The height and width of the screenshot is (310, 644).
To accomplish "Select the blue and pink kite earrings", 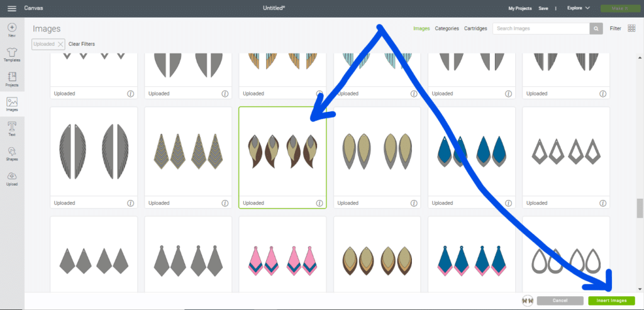I will coord(472,255).
